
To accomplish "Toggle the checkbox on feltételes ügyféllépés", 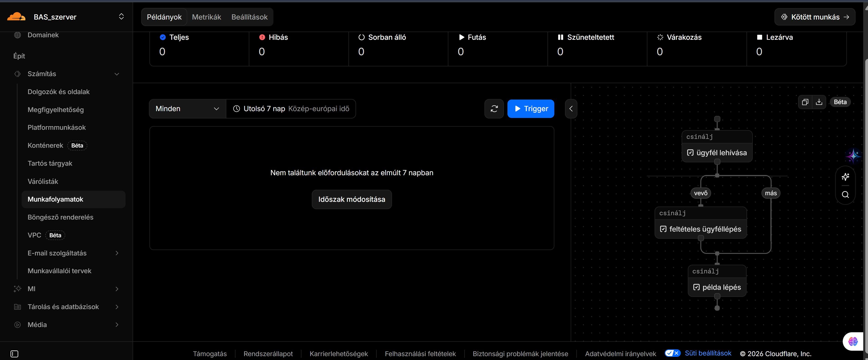I will pos(664,229).
